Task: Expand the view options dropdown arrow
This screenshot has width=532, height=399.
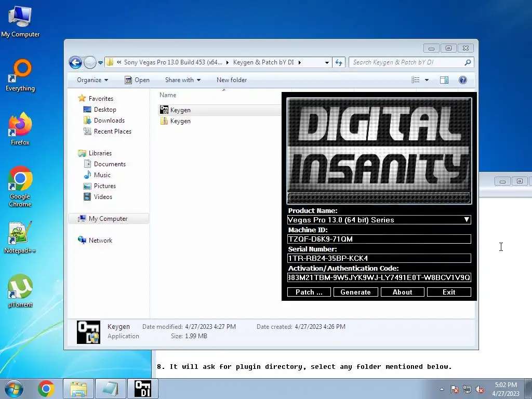Action: [427, 80]
